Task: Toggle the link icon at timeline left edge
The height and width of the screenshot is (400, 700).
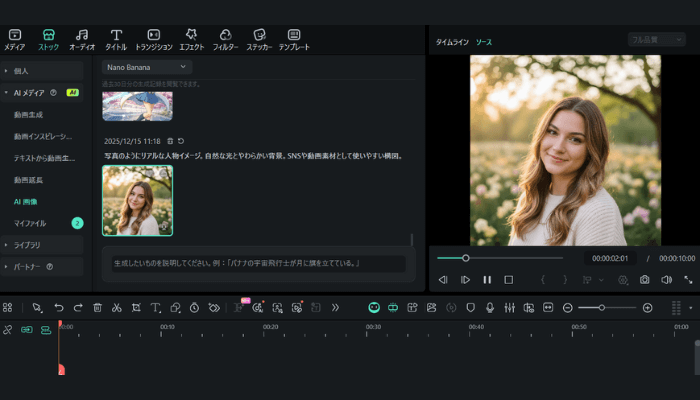Action: pos(8,329)
